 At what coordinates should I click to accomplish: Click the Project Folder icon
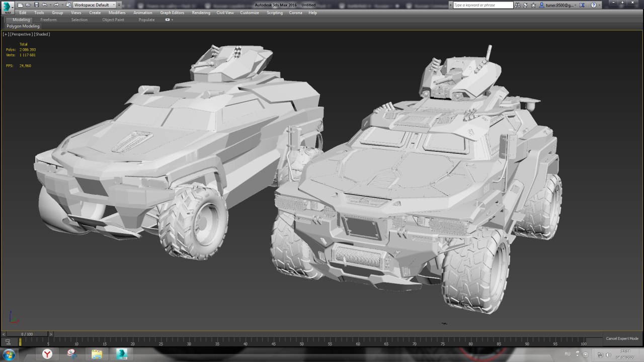click(x=69, y=5)
